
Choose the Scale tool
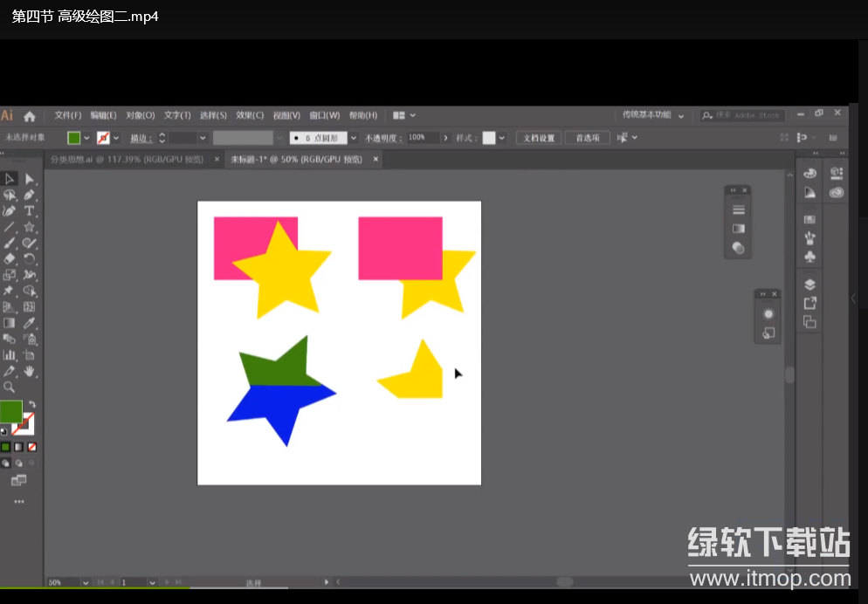10,275
